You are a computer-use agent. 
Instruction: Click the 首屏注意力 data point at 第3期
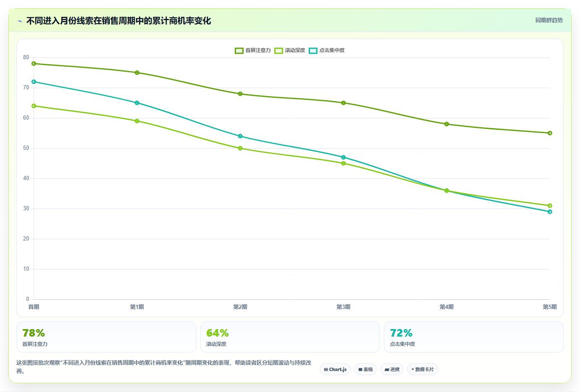pyautogui.click(x=344, y=103)
